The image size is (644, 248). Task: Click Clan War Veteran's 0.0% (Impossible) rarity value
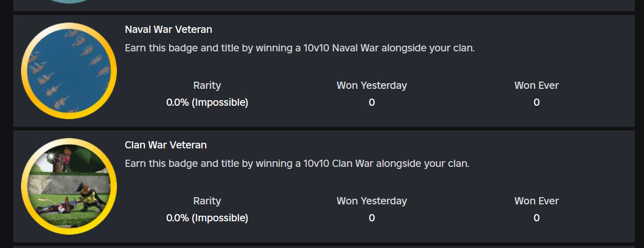click(207, 218)
